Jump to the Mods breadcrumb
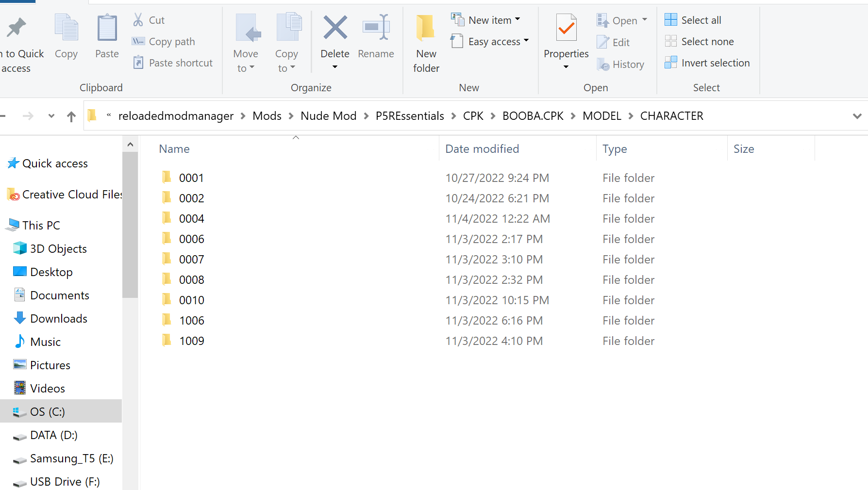Viewport: 868px width, 490px height. pyautogui.click(x=267, y=116)
